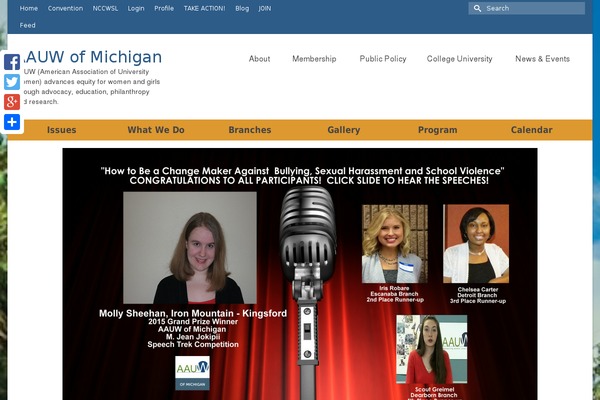This screenshot has width=600, height=400.
Task: Open the News & Events menu
Action: click(542, 59)
